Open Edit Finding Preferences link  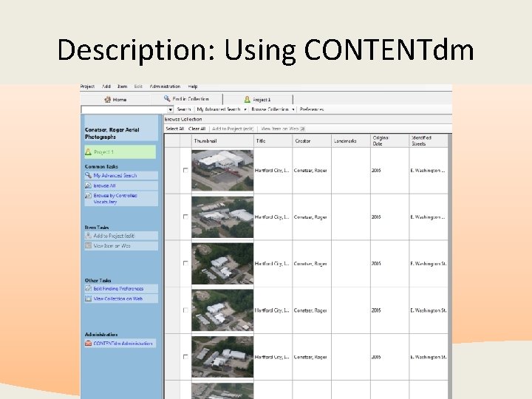(x=118, y=289)
